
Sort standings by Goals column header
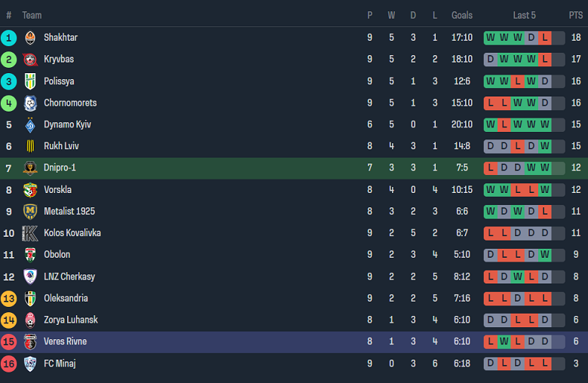tap(462, 15)
